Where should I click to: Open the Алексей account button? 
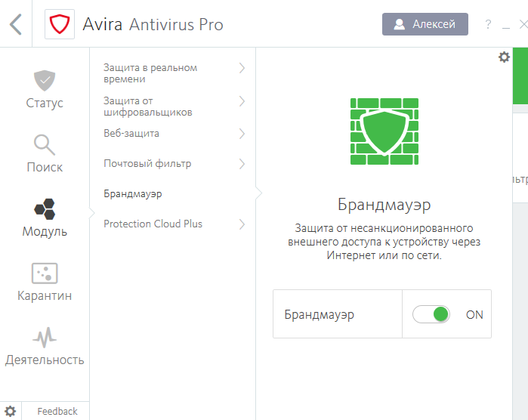tap(425, 24)
